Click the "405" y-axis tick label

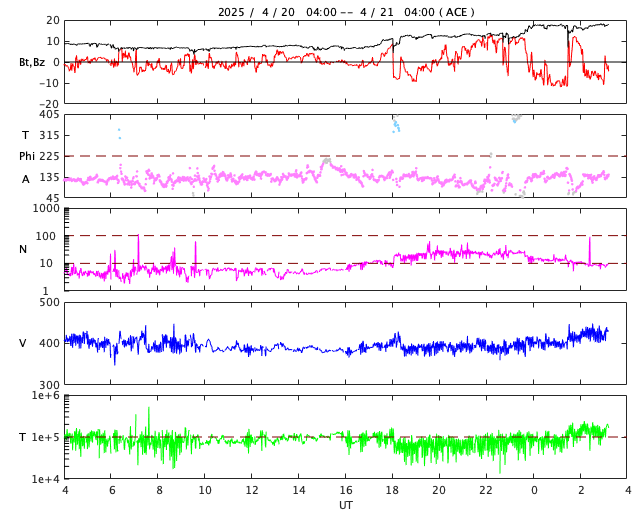point(49,115)
